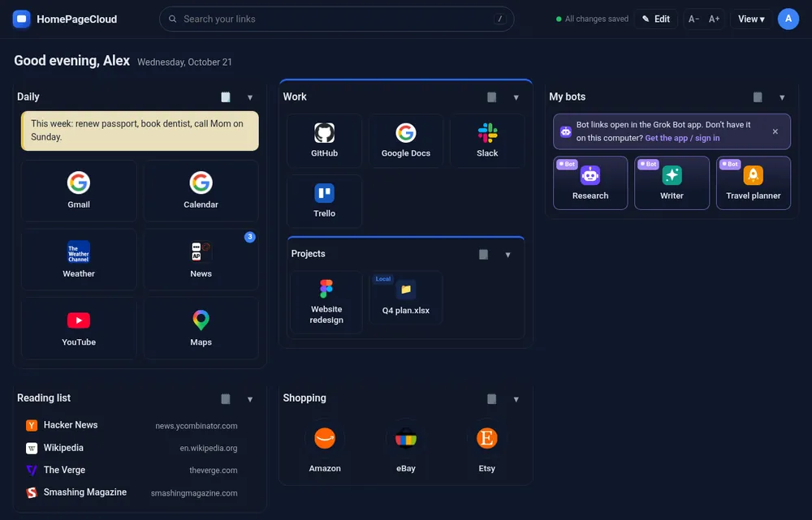Expand the Daily section dropdown arrow
The width and height of the screenshot is (812, 520).
(x=250, y=97)
